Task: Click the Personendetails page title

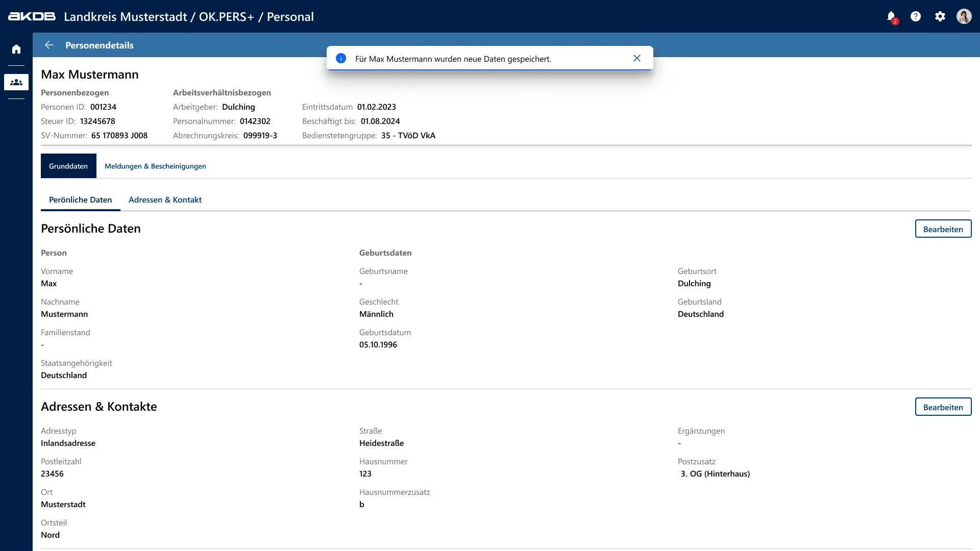Action: pyautogui.click(x=100, y=45)
